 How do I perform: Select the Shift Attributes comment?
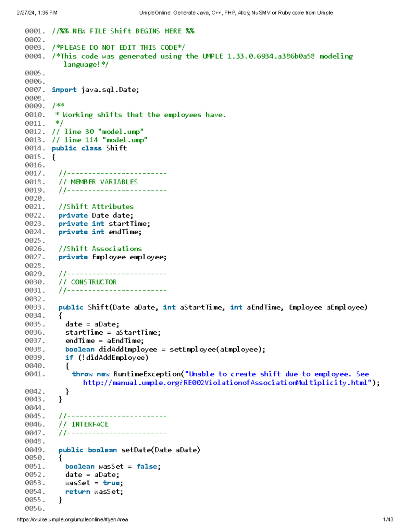[x=96, y=207]
